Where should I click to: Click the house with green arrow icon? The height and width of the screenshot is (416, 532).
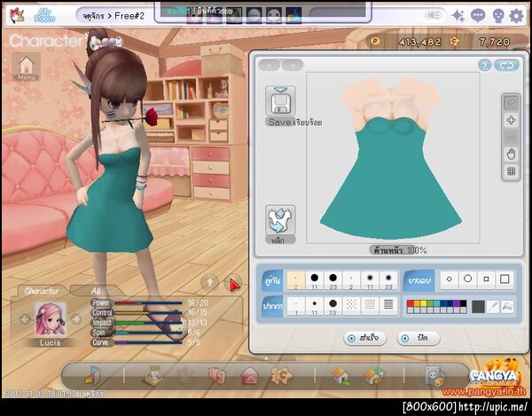(x=341, y=376)
